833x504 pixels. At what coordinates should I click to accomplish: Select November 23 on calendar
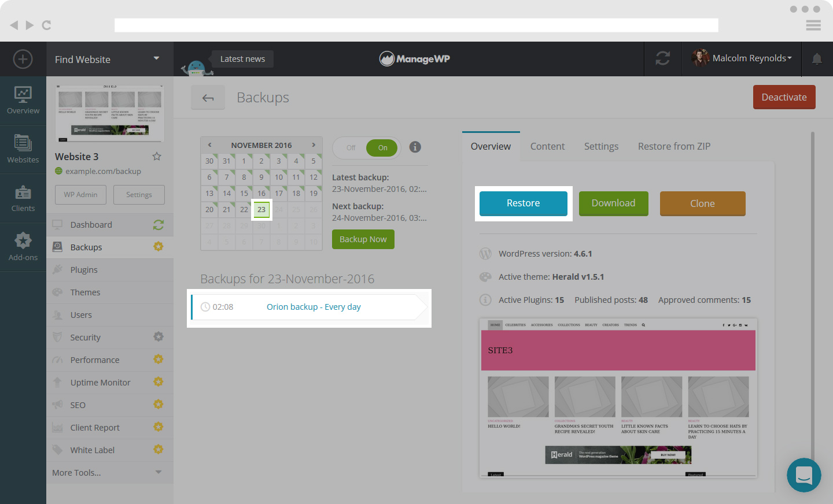click(261, 209)
